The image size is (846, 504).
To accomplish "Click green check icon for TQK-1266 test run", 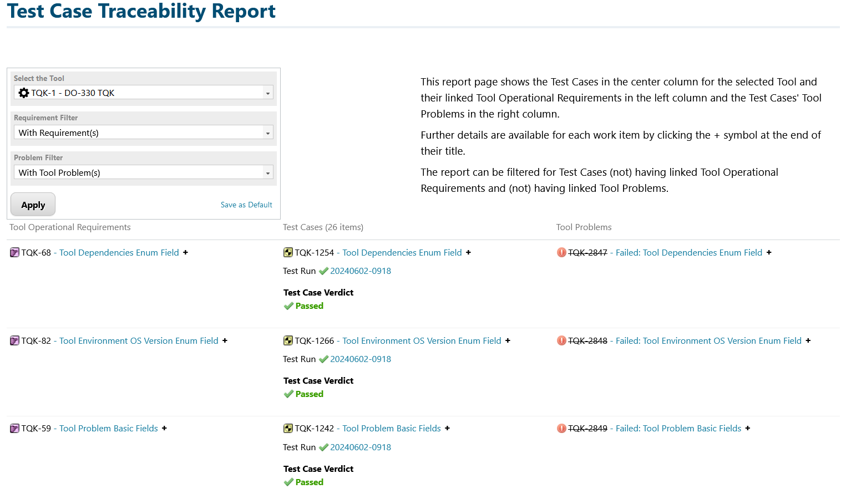I will 323,359.
